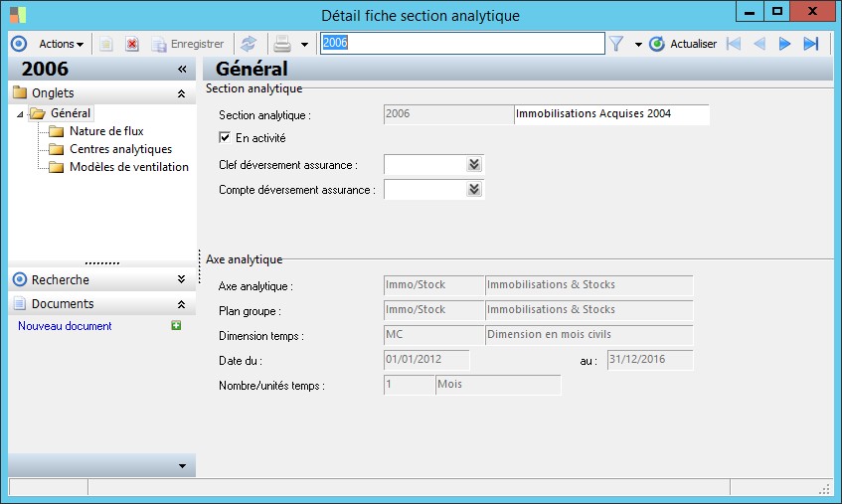Viewport: 842px width, 504px height.
Task: Jump to the last record arrow
Action: pyautogui.click(x=811, y=44)
